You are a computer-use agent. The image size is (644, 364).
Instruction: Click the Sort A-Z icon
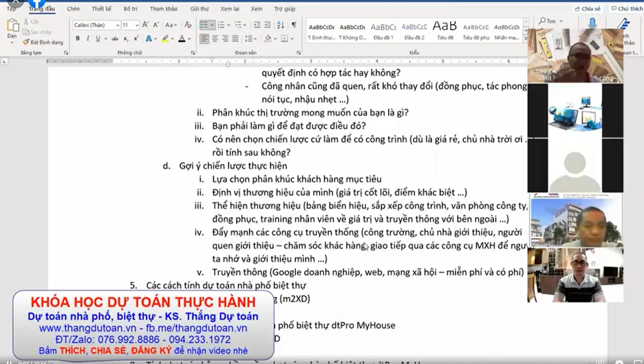click(280, 25)
